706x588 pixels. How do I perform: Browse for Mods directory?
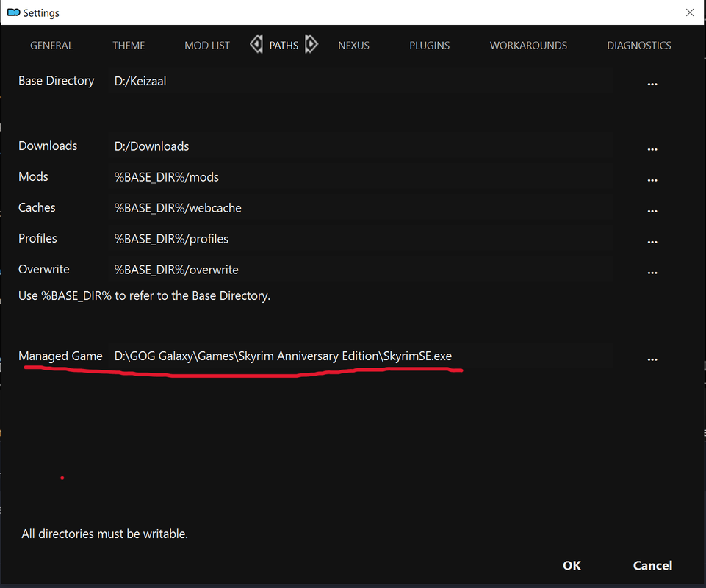(x=652, y=180)
